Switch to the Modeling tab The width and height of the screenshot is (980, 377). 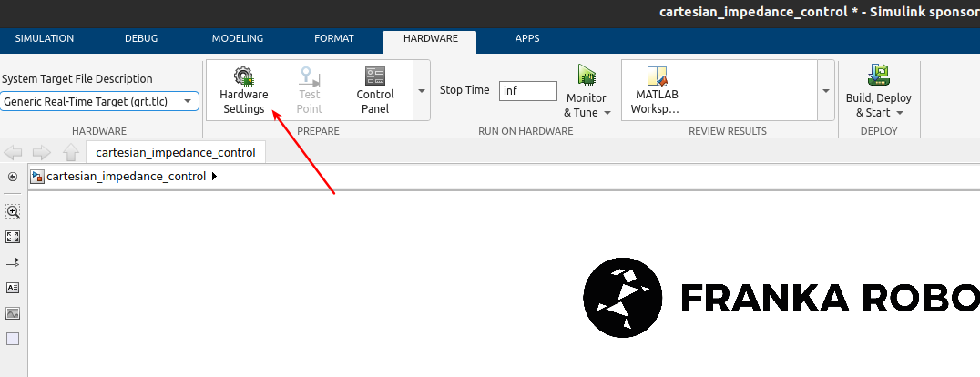click(238, 38)
